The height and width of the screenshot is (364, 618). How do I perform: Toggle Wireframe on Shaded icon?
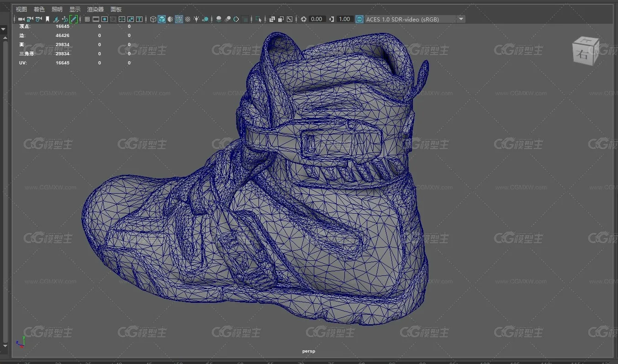179,19
